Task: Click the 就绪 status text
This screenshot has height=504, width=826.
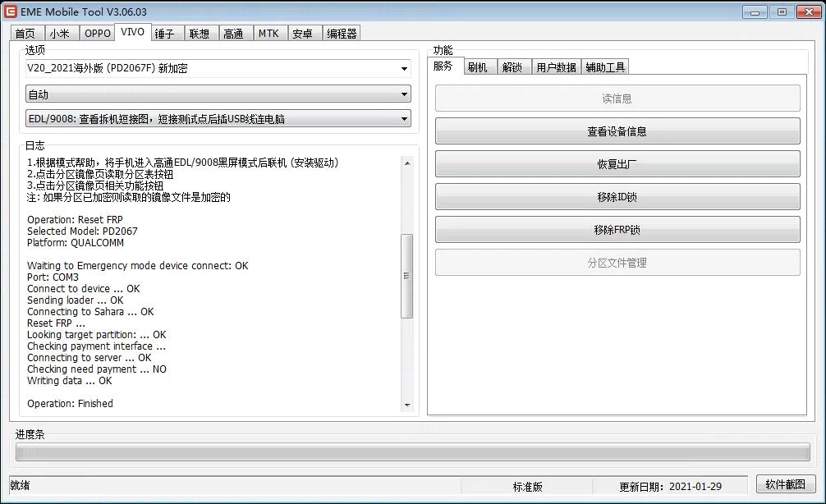Action: tap(20, 485)
